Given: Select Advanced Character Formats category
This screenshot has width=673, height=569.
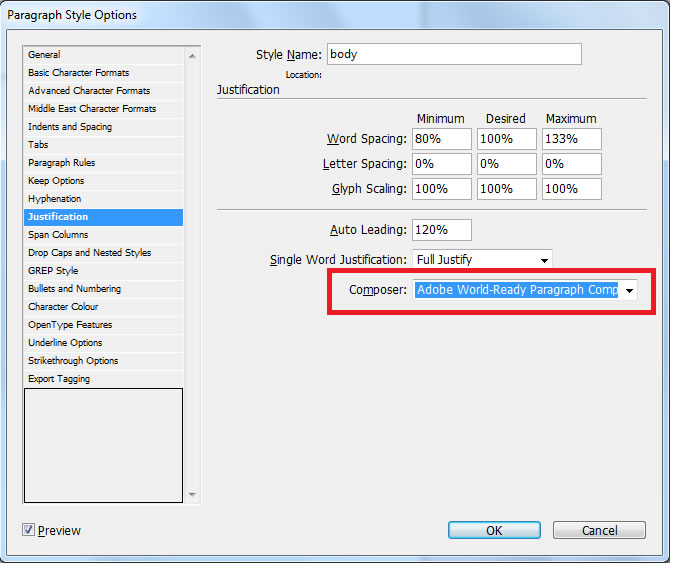Looking at the screenshot, I should coord(103,91).
